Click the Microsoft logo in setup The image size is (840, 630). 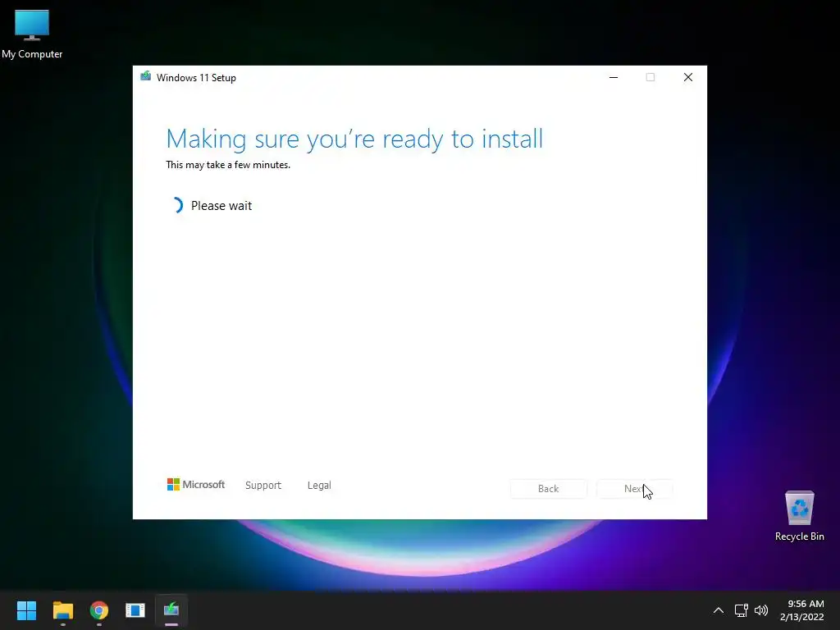click(196, 485)
